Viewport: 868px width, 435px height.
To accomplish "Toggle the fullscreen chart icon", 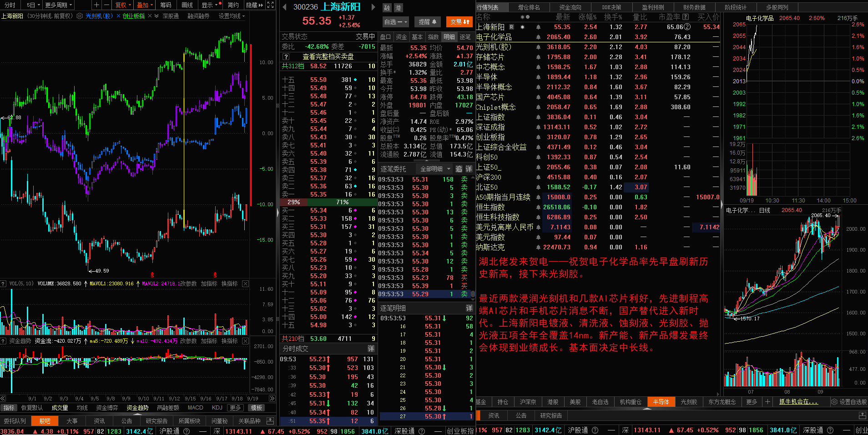I will coord(271,5).
